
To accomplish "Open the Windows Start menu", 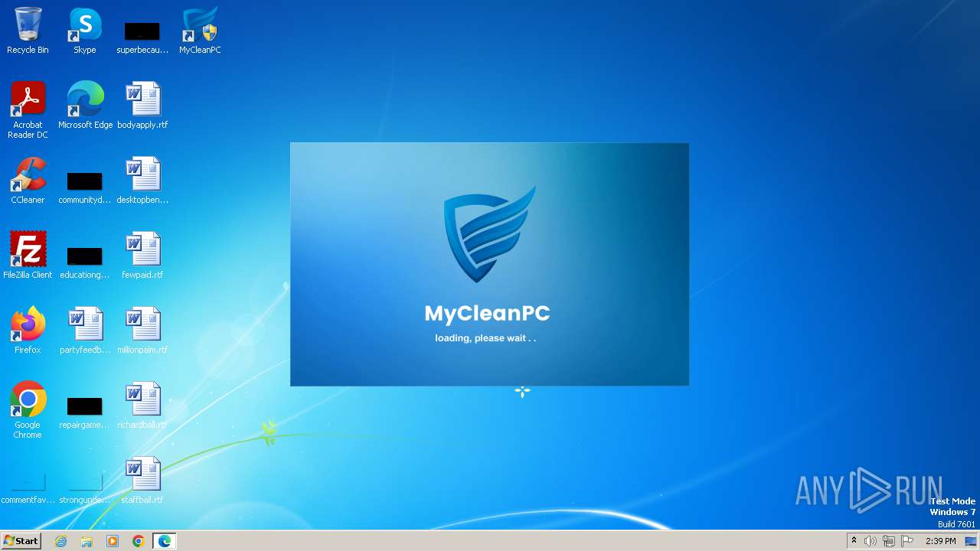I will click(21, 541).
